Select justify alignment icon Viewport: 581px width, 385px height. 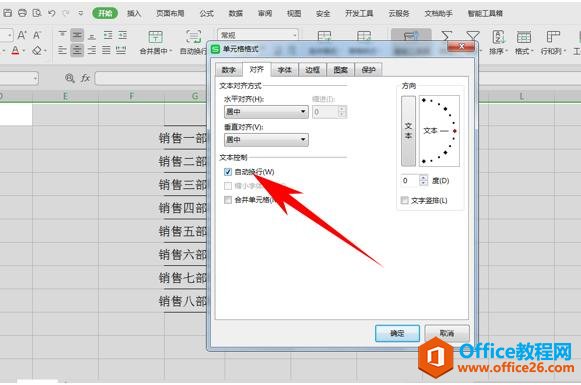[106, 50]
